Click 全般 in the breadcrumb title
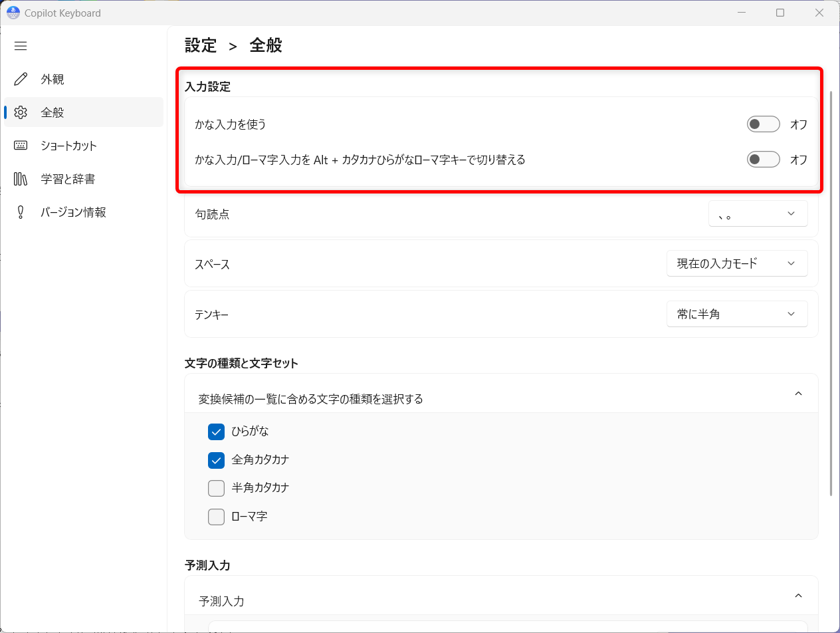Screen dimensions: 840x633 [266, 45]
